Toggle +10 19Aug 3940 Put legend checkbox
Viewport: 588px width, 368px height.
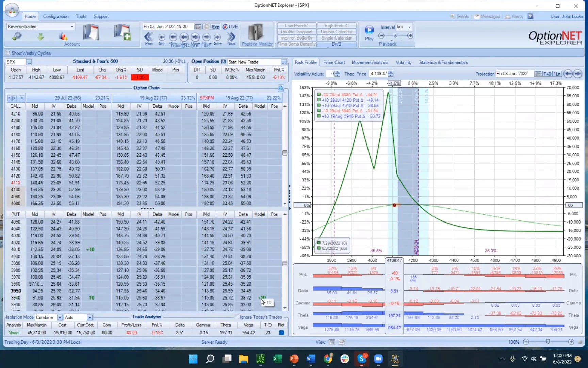pos(319,116)
